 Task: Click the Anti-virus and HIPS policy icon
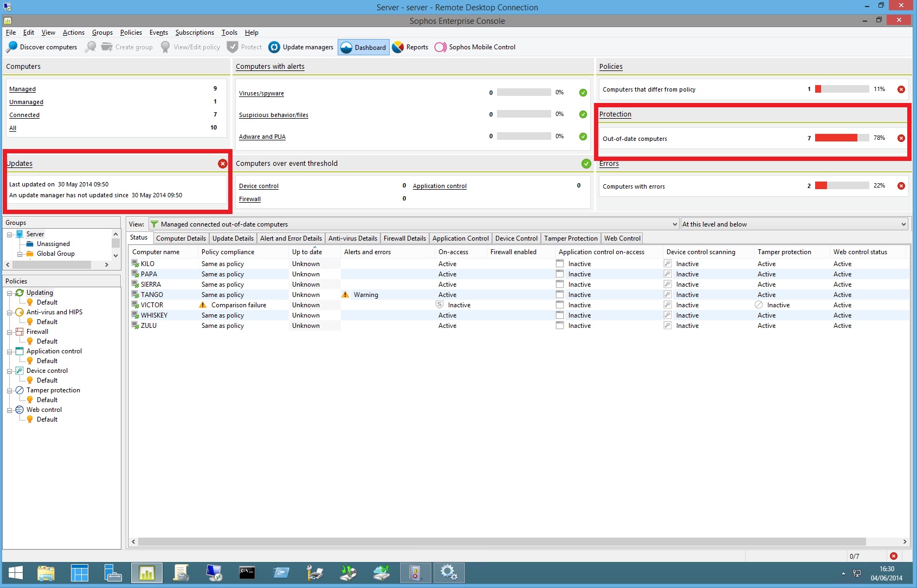[20, 312]
